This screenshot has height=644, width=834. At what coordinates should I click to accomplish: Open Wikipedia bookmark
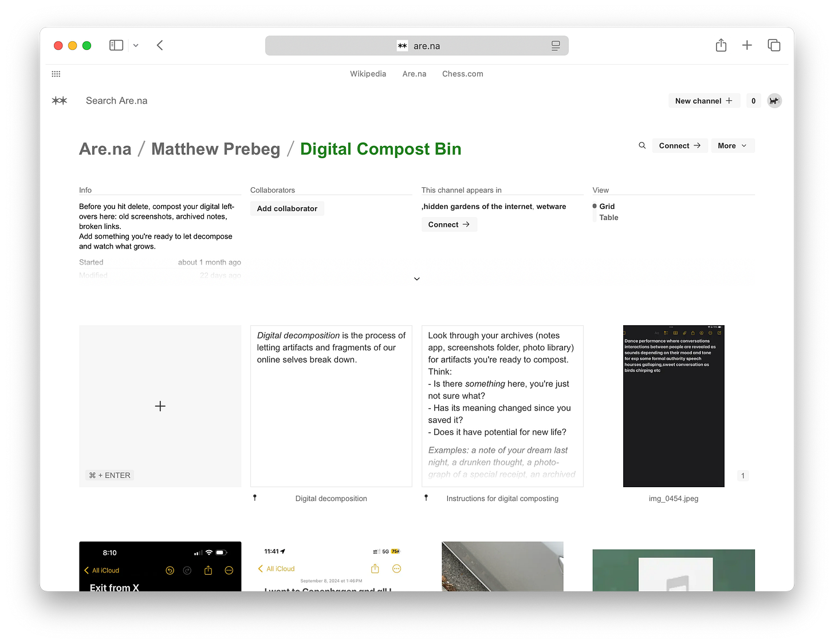click(x=368, y=74)
